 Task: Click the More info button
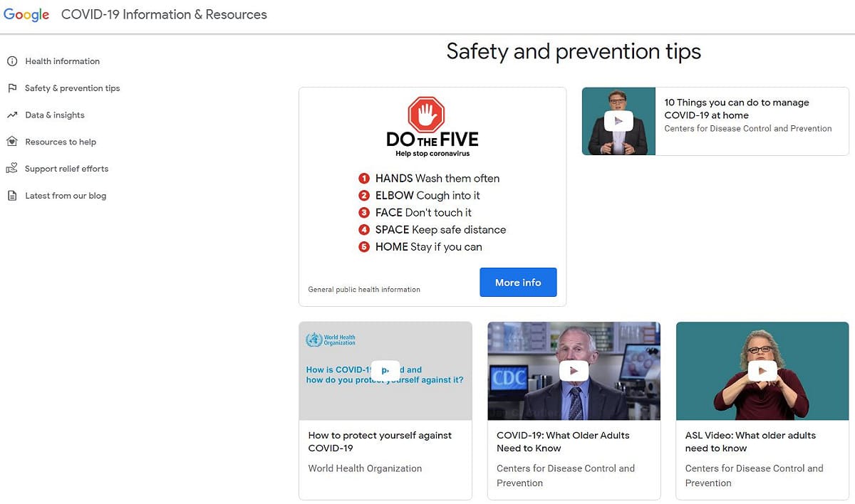(x=518, y=283)
